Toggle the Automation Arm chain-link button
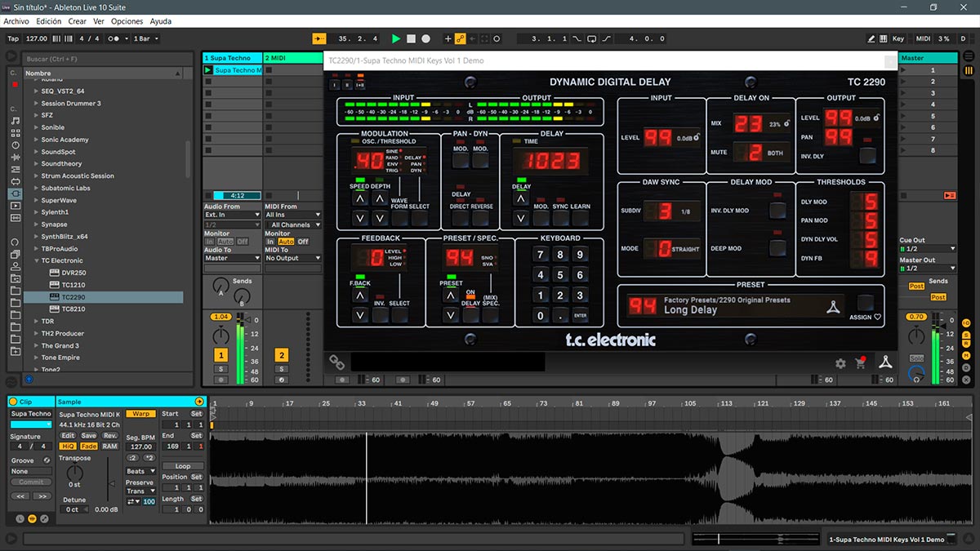This screenshot has height=551, width=980. coord(461,38)
